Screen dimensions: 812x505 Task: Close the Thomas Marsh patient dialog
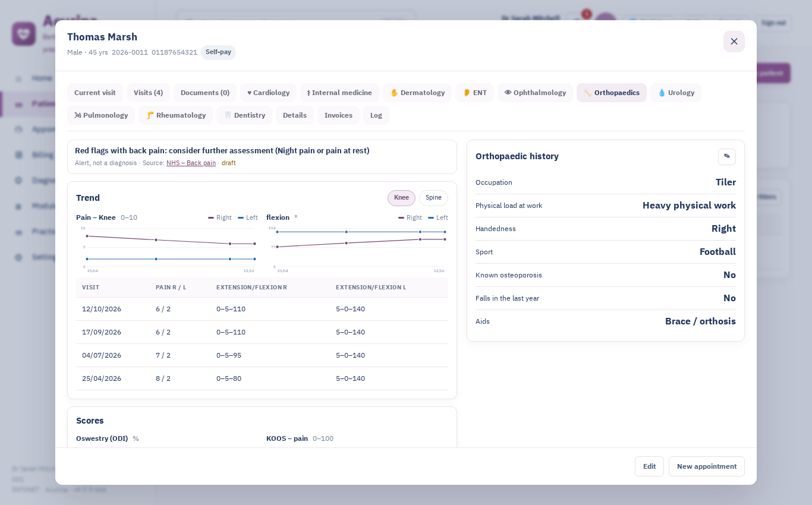point(734,41)
